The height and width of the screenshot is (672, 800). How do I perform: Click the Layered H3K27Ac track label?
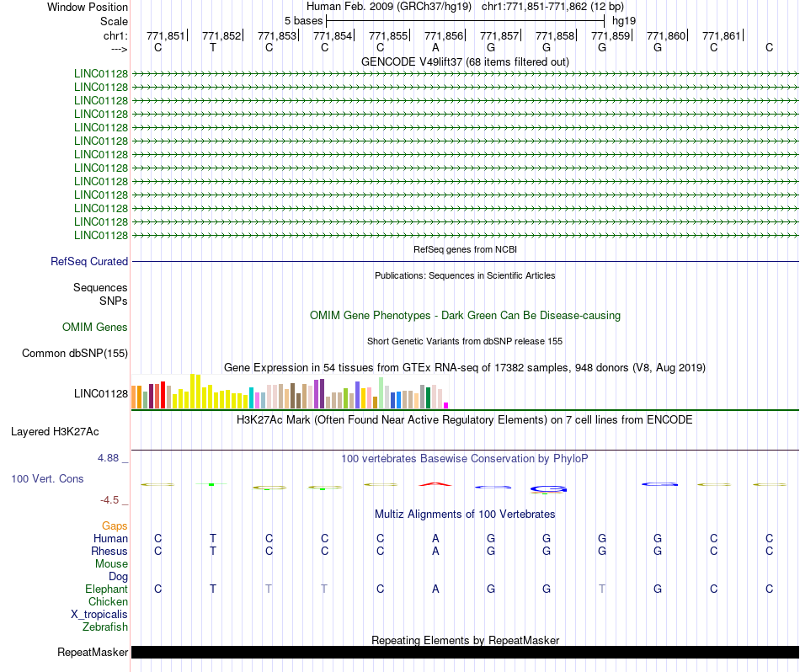coord(55,432)
